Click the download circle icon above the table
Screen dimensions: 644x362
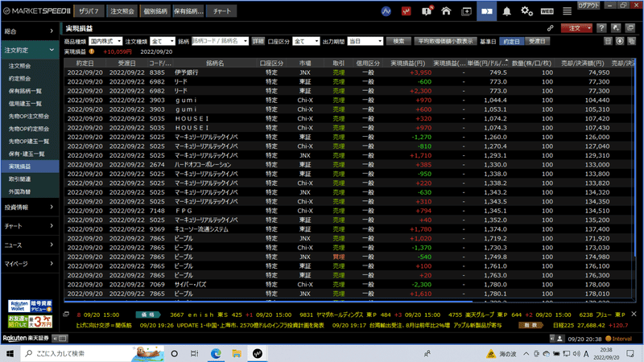[620, 41]
